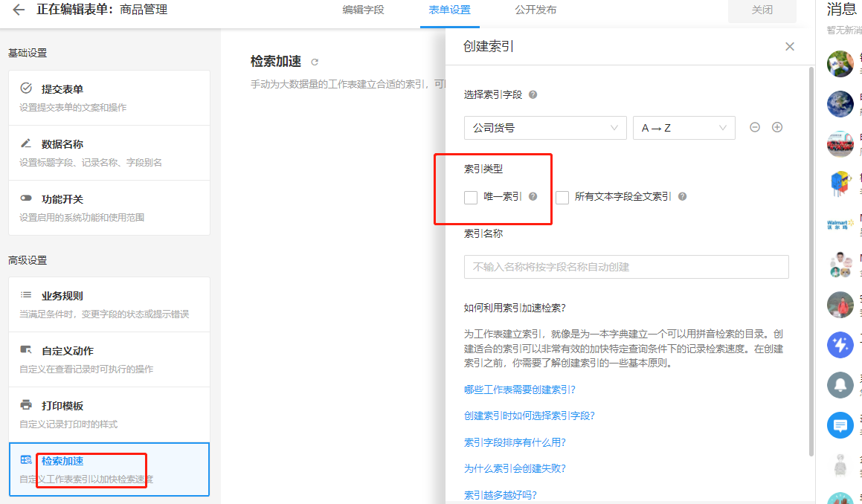This screenshot has width=862, height=504.
Task: Click help icon beside 所有文本字段全文索引
Action: (682, 197)
